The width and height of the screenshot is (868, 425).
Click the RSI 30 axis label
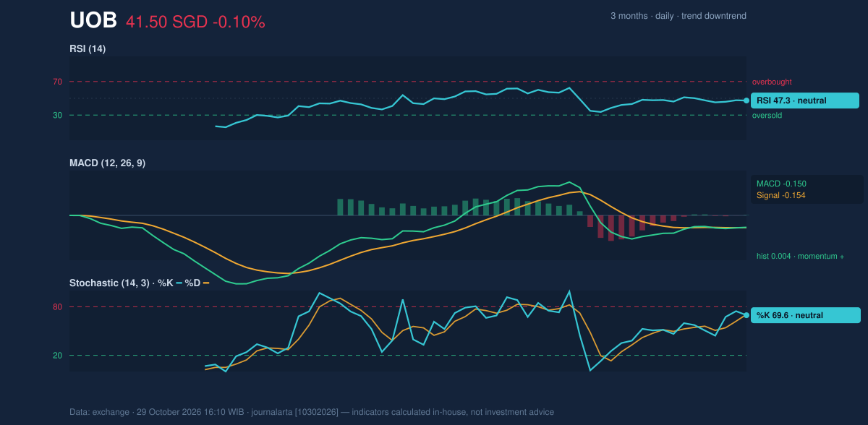(x=57, y=115)
